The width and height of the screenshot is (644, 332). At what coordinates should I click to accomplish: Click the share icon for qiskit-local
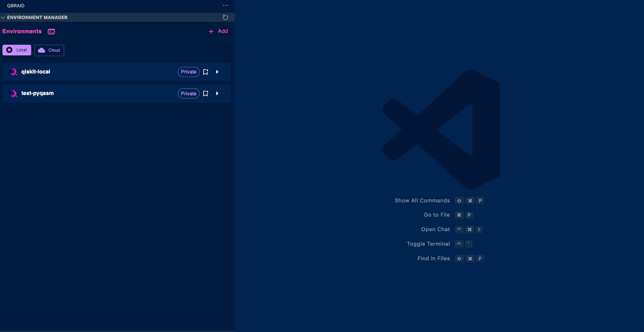click(206, 72)
